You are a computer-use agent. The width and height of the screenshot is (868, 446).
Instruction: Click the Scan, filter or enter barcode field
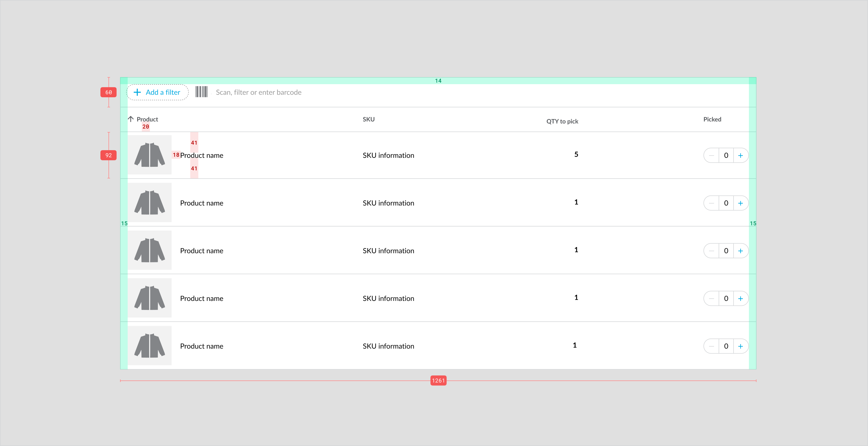click(x=258, y=92)
